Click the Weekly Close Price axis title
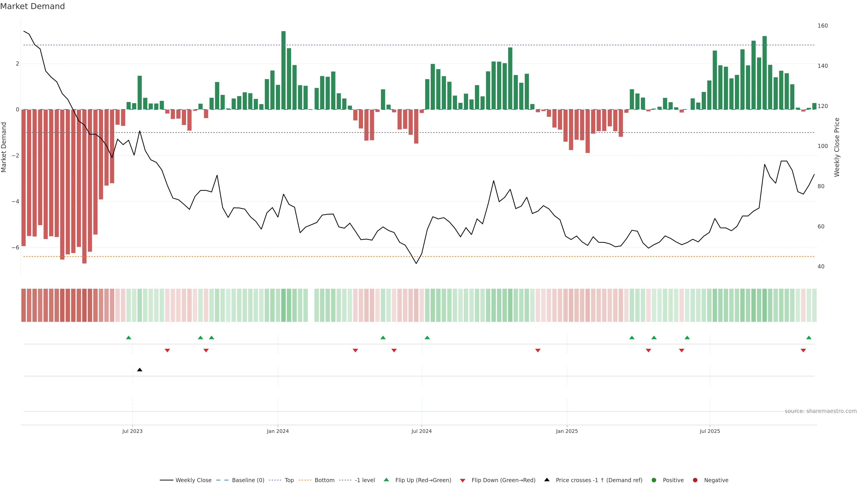The width and height of the screenshot is (868, 488). pyautogui.click(x=837, y=147)
